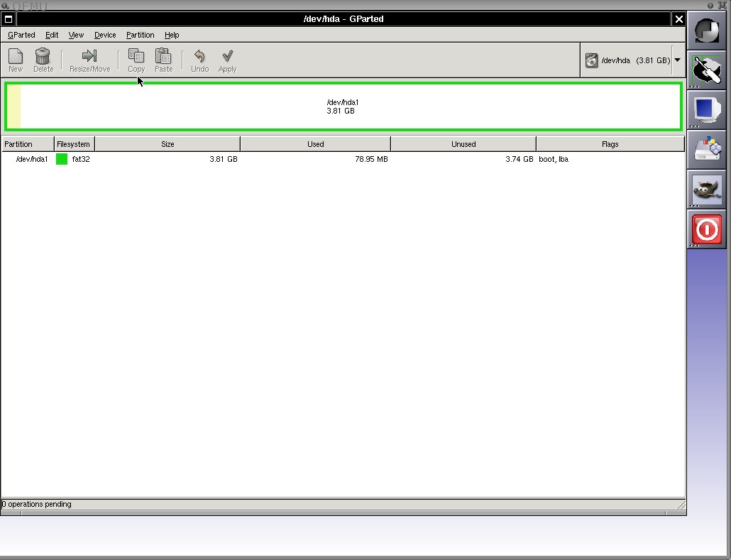Open the device selector dropdown arrow

(x=677, y=60)
